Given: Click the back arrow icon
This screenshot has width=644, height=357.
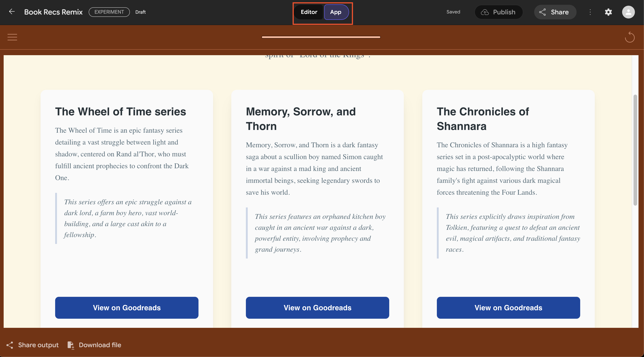Looking at the screenshot, I should pos(12,12).
